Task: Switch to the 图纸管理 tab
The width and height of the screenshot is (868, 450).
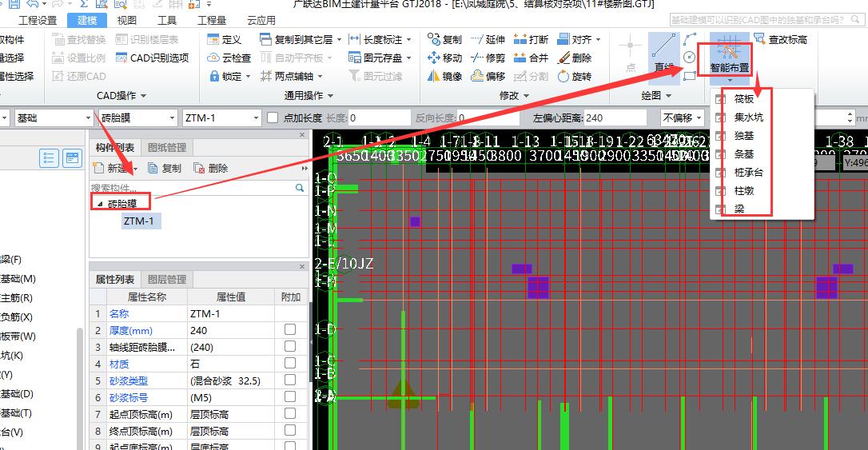Action: point(166,148)
